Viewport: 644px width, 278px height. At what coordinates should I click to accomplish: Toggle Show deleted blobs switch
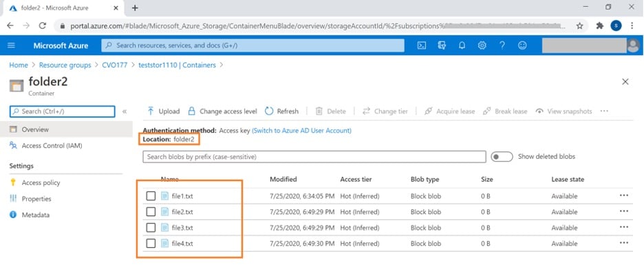tap(502, 157)
